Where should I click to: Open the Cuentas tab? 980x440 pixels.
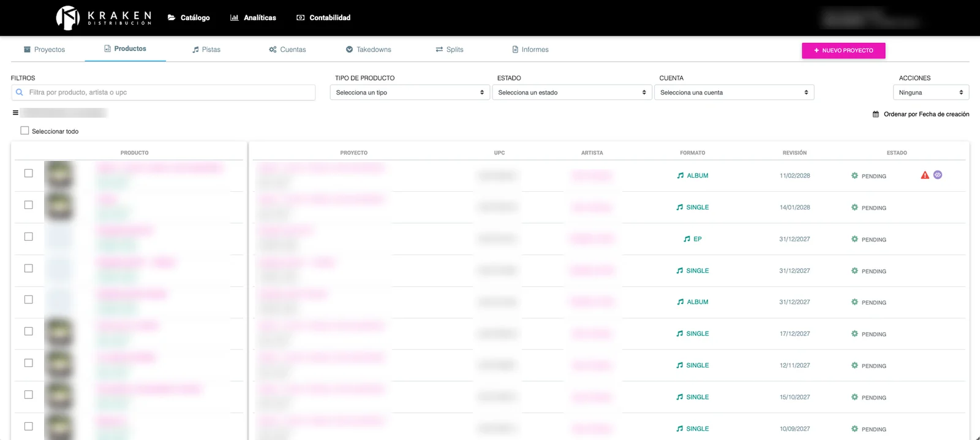point(287,50)
